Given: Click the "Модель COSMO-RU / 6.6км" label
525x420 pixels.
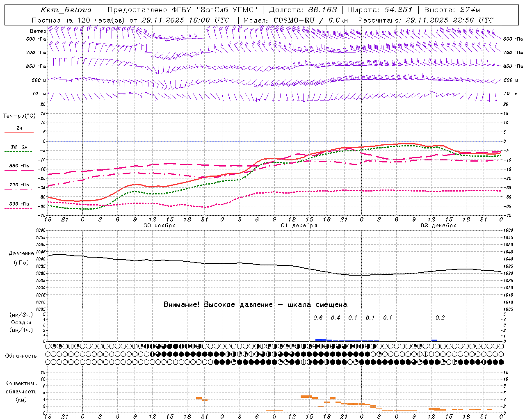Looking at the screenshot, I should tap(296, 20).
